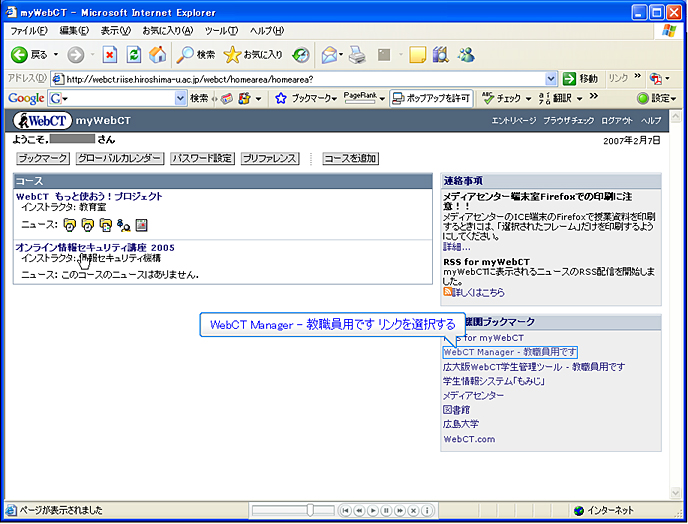Click the yellow note icon in toolbar
Image resolution: width=688 pixels, height=524 pixels.
point(417,55)
